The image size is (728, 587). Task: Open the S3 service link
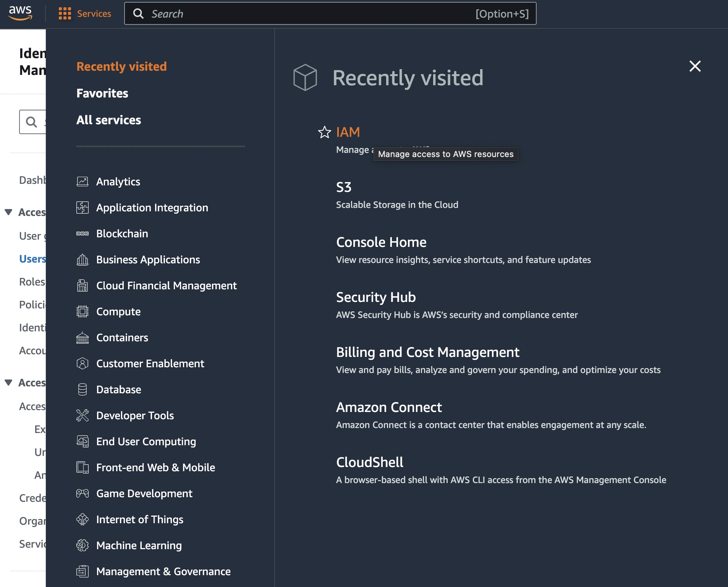[x=344, y=187]
